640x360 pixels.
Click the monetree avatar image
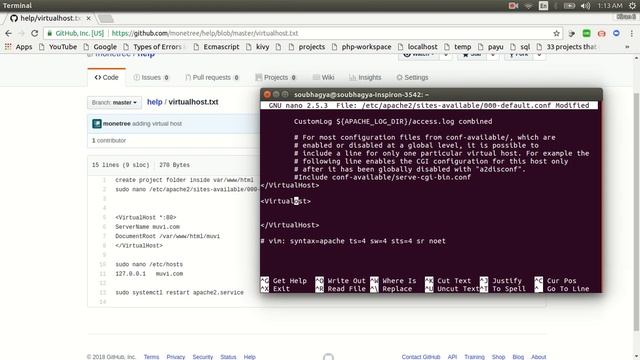pos(97,124)
